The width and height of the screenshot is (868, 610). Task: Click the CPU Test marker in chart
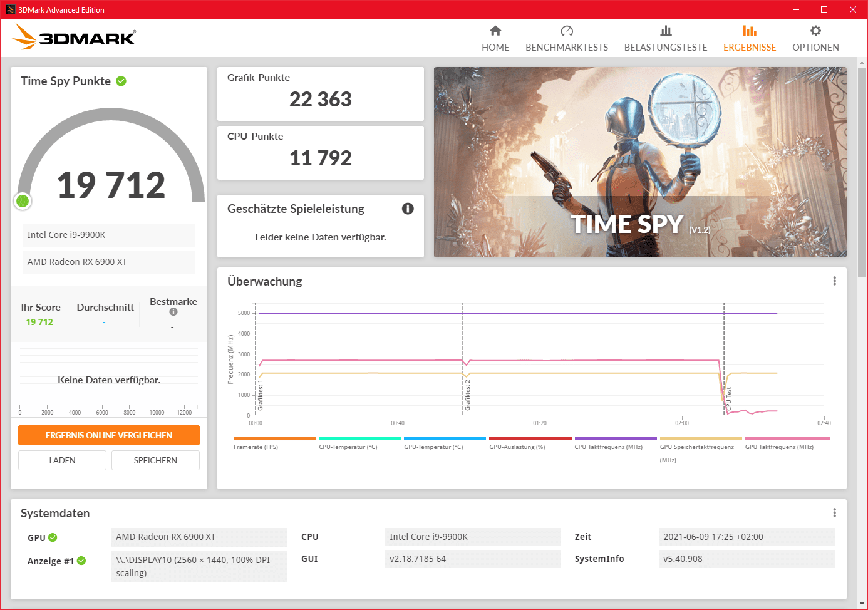[728, 400]
